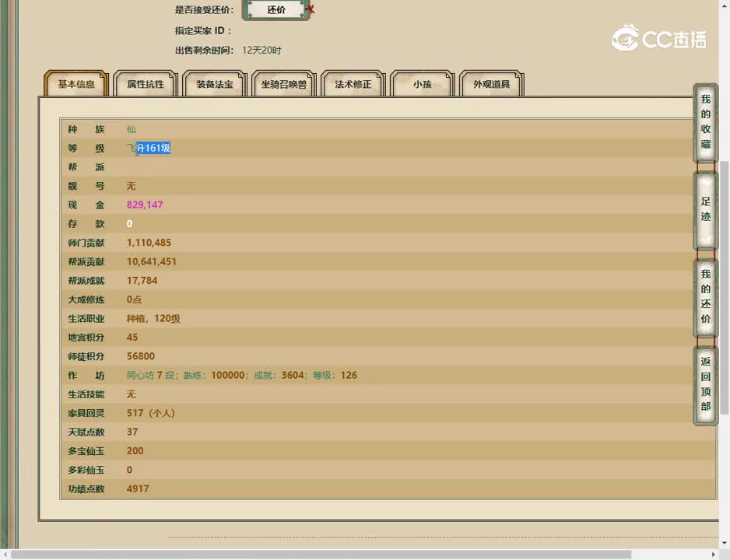
Task: Open the 小孩 tab
Action: pyautogui.click(x=423, y=84)
